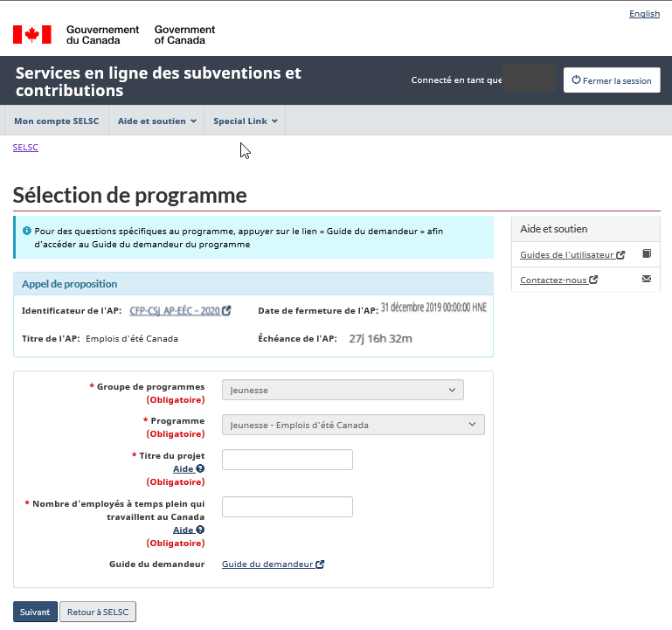Expand the Special Link menu

(245, 121)
